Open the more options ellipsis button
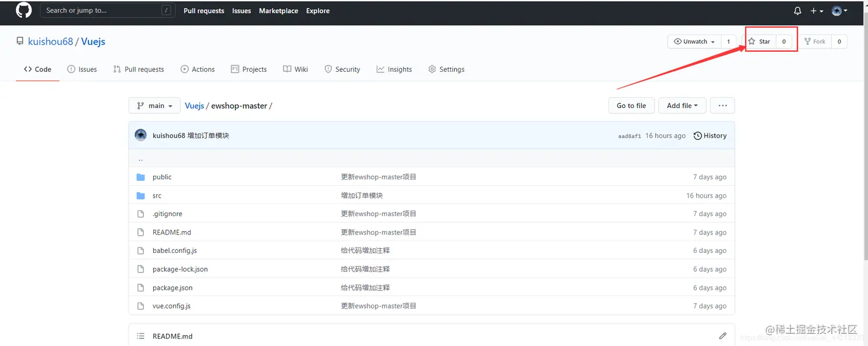Screen dimensions: 868x346 (722, 106)
